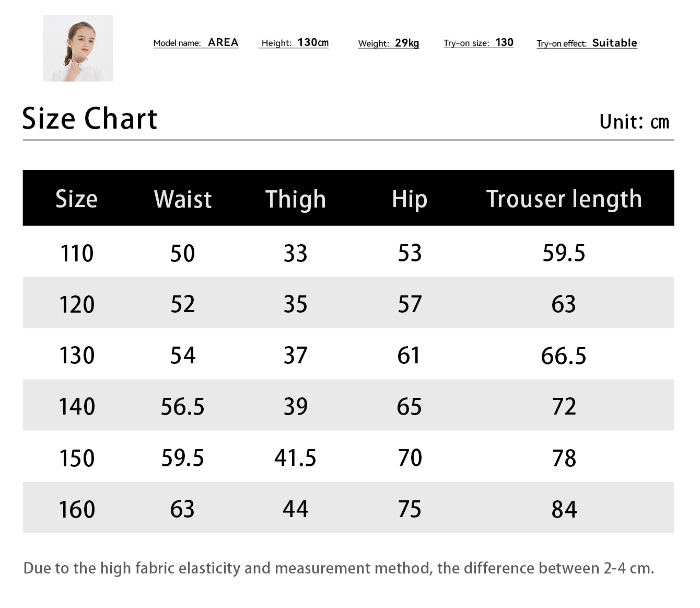Viewport: 700px width, 608px height.
Task: Click the hip value 75 in size 160 row
Action: click(410, 509)
